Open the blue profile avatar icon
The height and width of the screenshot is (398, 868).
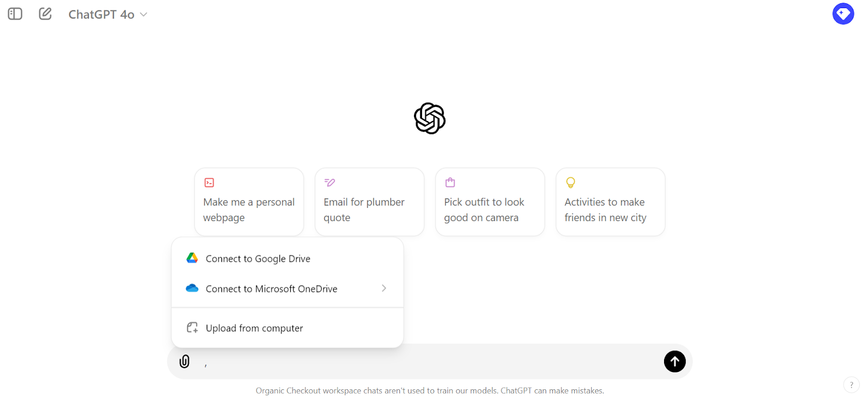coord(843,14)
